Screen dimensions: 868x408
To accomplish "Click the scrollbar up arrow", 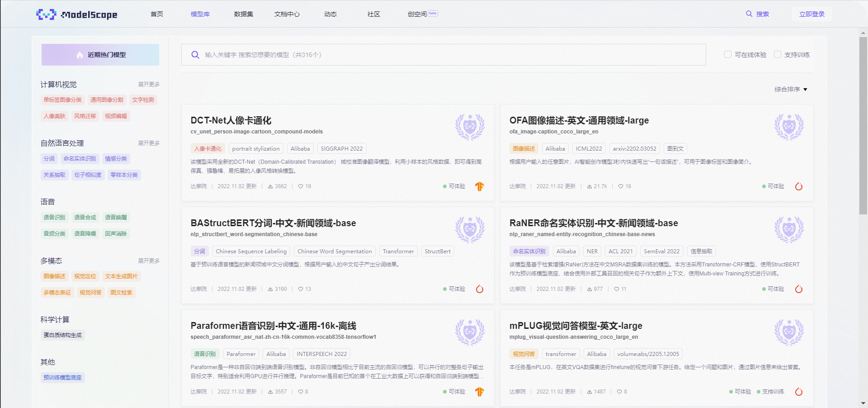I will coord(863,33).
